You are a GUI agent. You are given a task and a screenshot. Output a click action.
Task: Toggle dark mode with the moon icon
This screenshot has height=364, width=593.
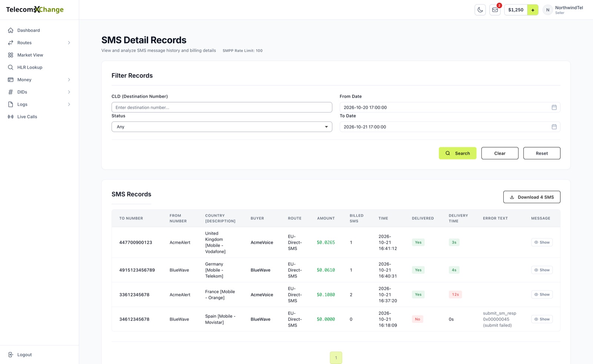click(x=480, y=10)
